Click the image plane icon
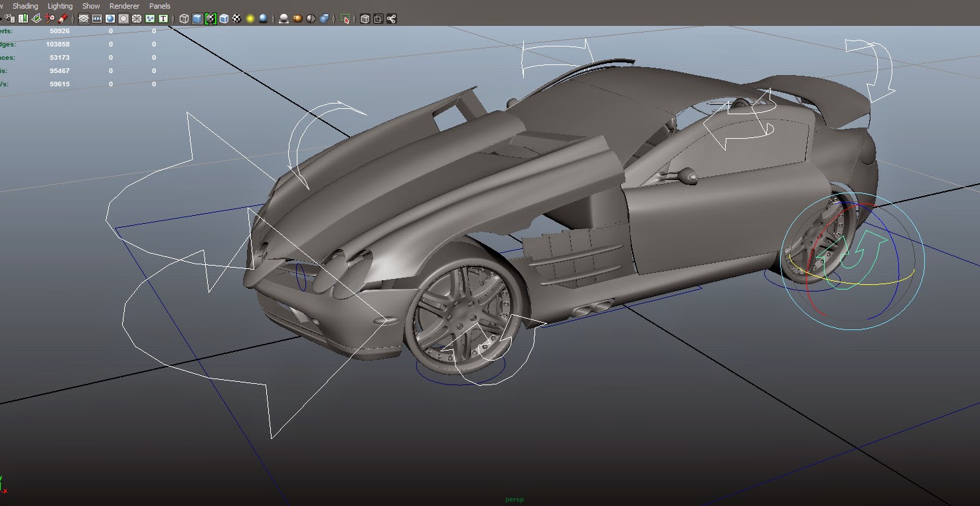980x506 pixels. [36, 19]
